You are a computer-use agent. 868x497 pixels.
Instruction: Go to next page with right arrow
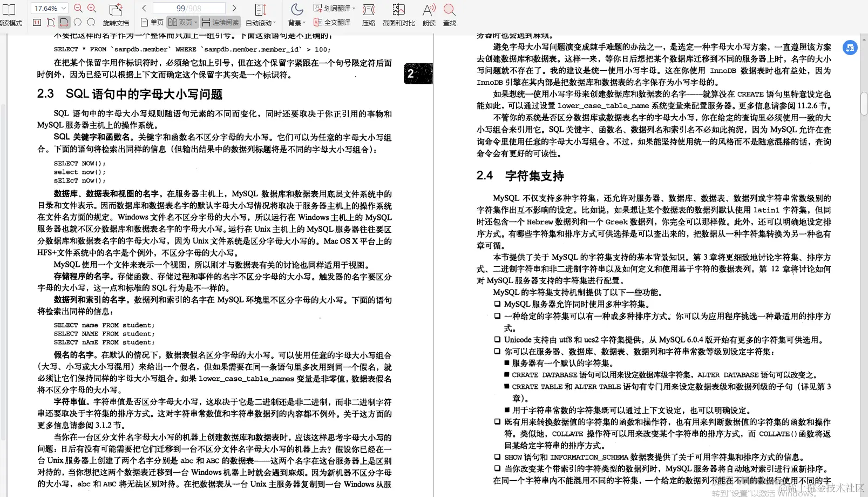click(x=234, y=8)
